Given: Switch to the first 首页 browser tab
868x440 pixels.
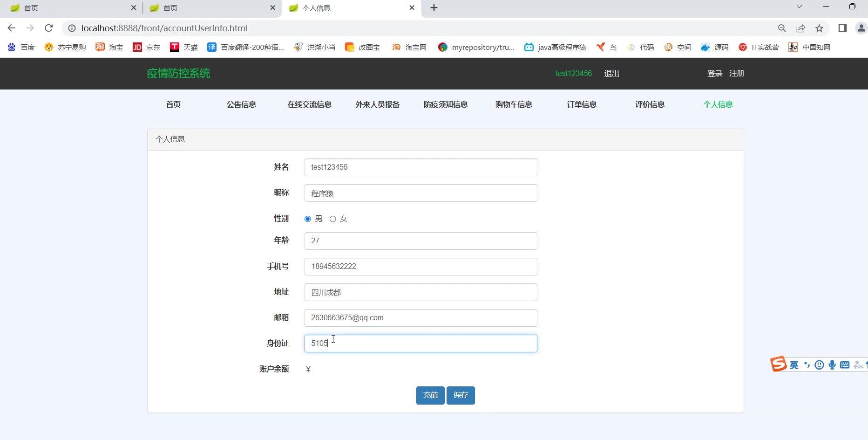Looking at the screenshot, I should pos(70,8).
